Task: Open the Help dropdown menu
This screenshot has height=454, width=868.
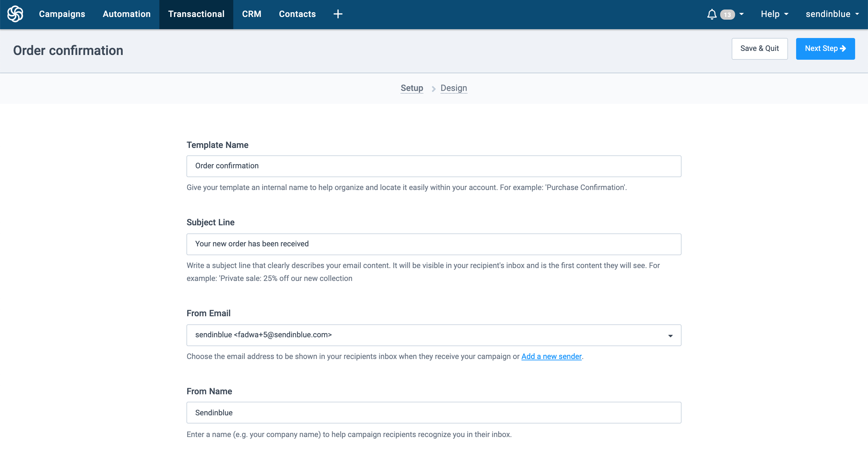Action: (775, 14)
